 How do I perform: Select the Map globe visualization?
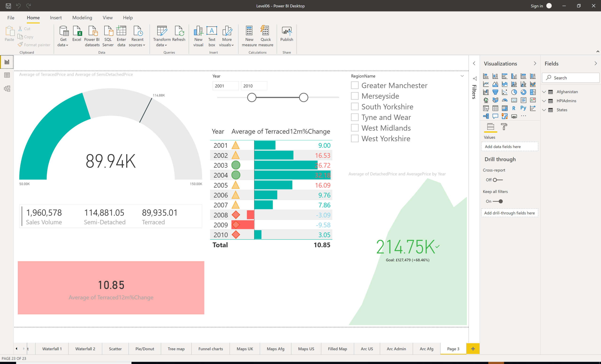click(x=486, y=100)
